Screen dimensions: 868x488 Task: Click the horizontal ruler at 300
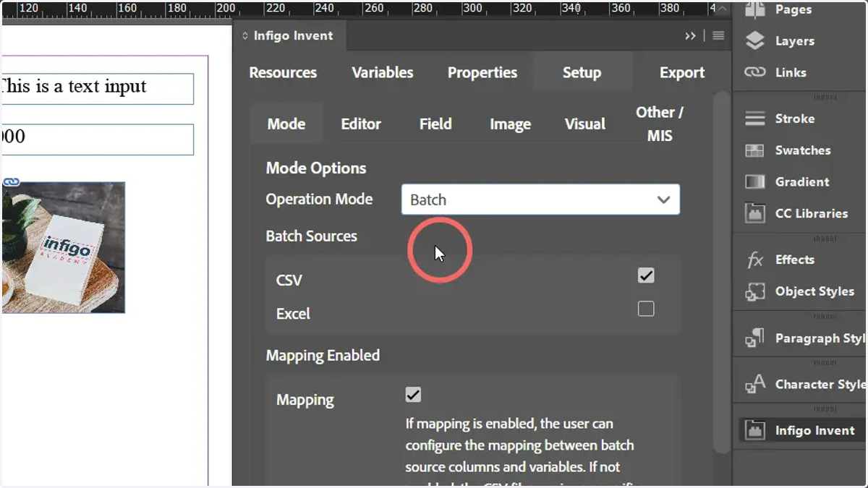472,9
